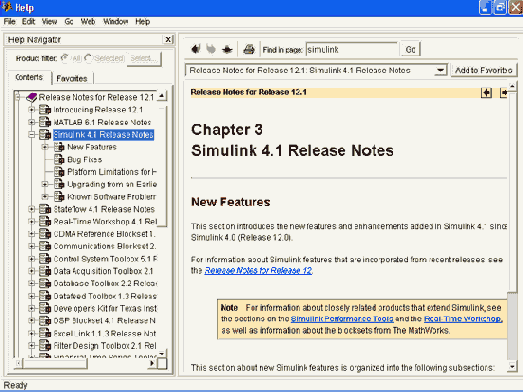Click the page icon beside CDMA Reference Blockset
This screenshot has height=392, width=523.
[x=45, y=234]
